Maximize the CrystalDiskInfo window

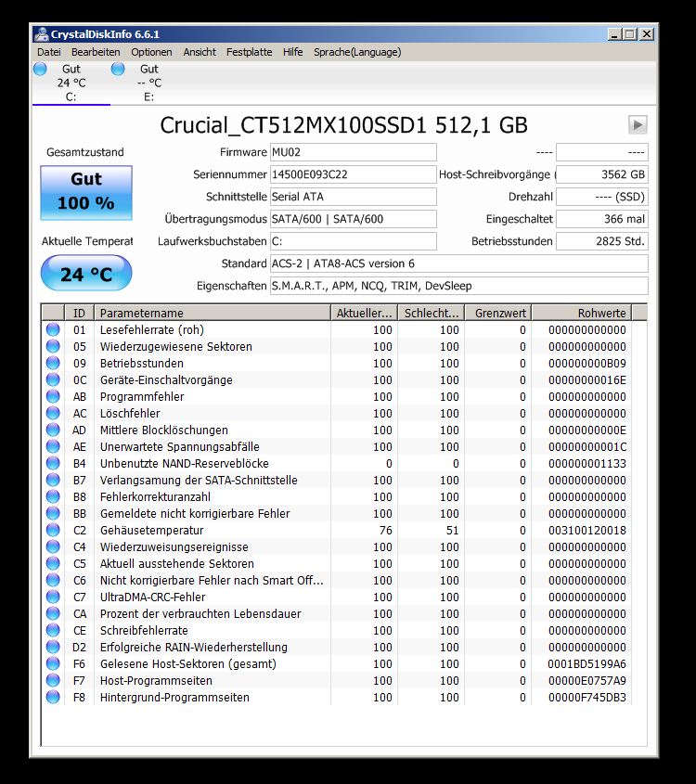coord(630,34)
